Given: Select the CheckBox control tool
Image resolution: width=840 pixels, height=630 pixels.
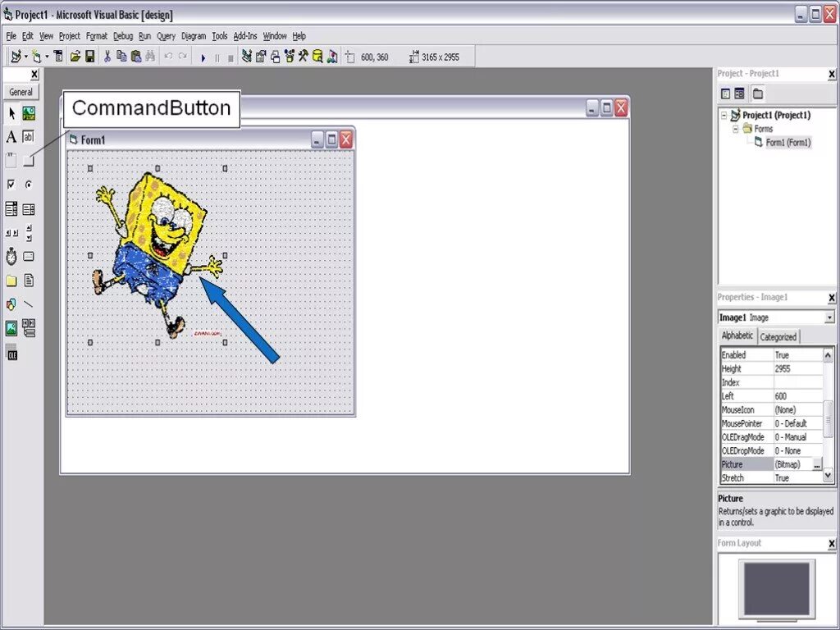Looking at the screenshot, I should [x=11, y=185].
